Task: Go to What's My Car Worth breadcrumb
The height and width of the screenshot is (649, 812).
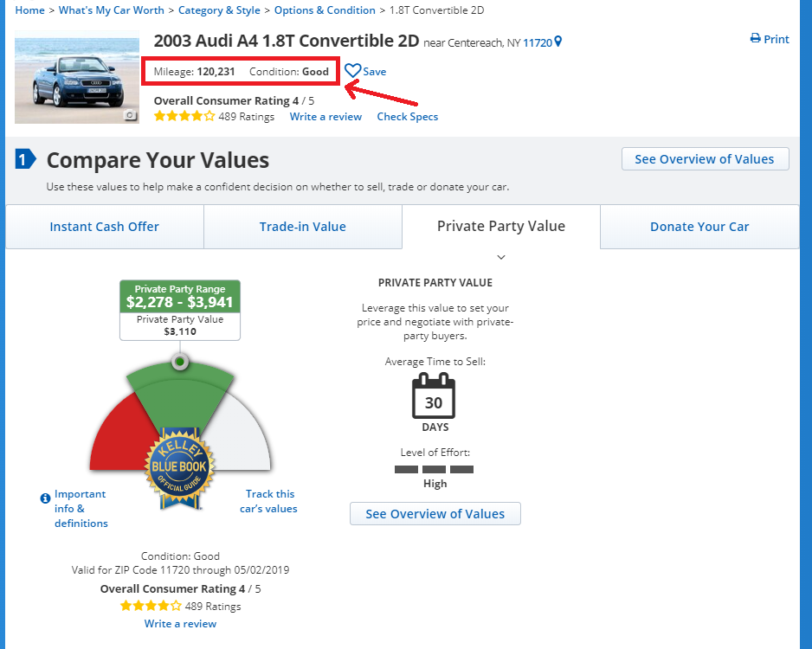Action: point(111,10)
